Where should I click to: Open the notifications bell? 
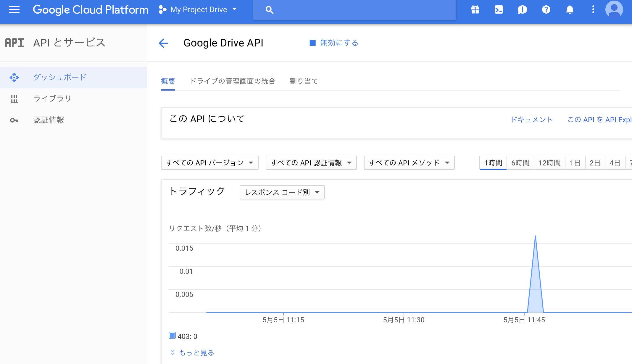pyautogui.click(x=570, y=10)
